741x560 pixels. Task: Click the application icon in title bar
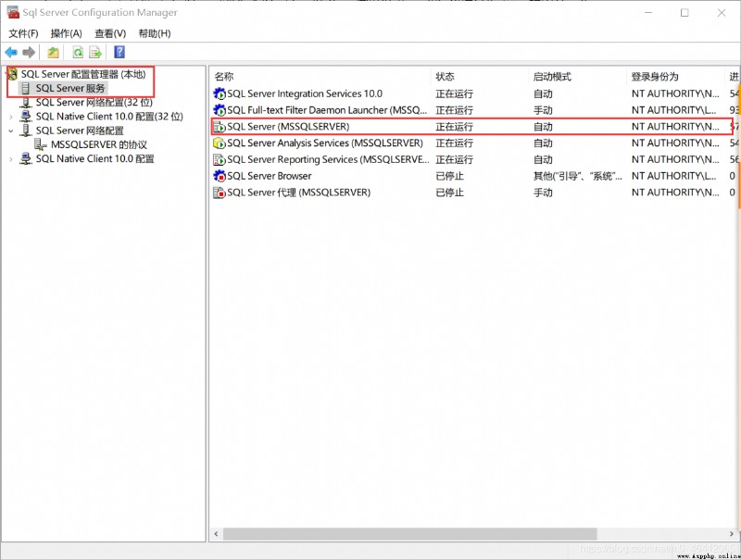pyautogui.click(x=13, y=12)
